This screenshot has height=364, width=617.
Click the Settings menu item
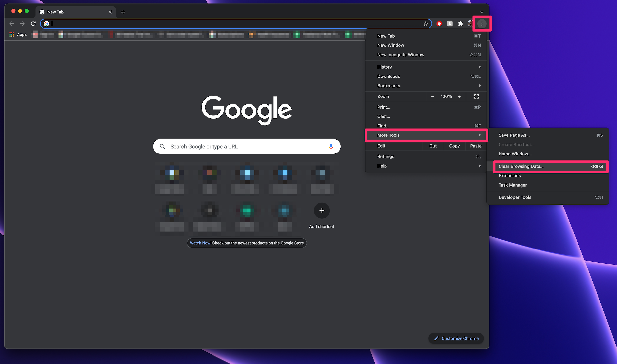pyautogui.click(x=386, y=156)
